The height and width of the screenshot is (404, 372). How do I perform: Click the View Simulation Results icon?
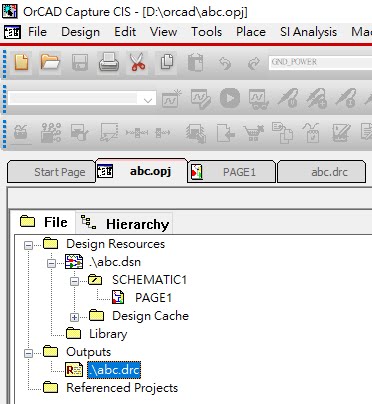pyautogui.click(x=259, y=99)
